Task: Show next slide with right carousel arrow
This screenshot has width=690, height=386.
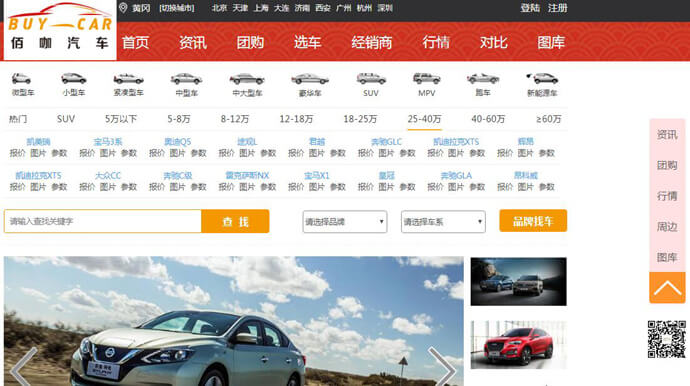Action: point(443,368)
